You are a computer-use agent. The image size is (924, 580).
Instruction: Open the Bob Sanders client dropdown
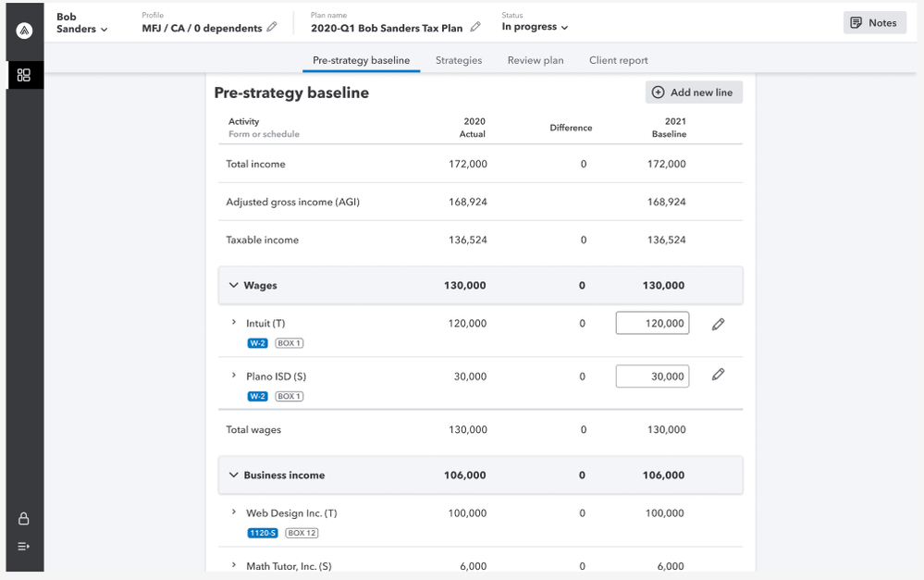(x=81, y=23)
